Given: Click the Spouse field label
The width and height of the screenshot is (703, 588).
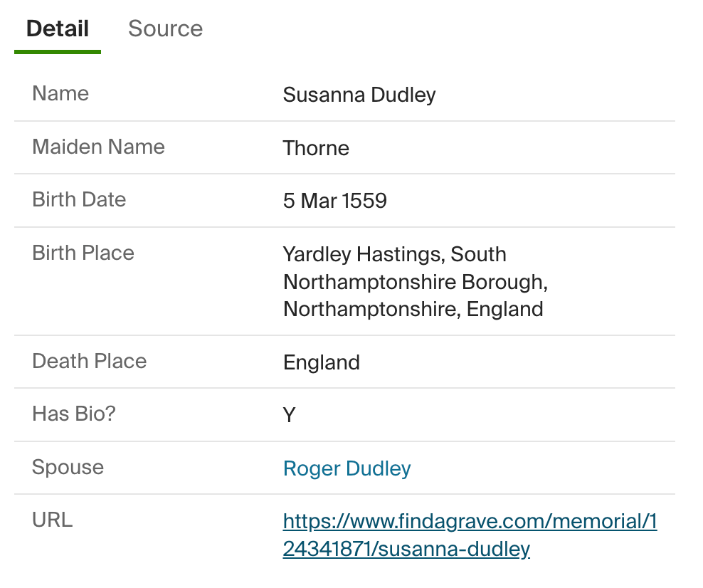Looking at the screenshot, I should pos(68,467).
